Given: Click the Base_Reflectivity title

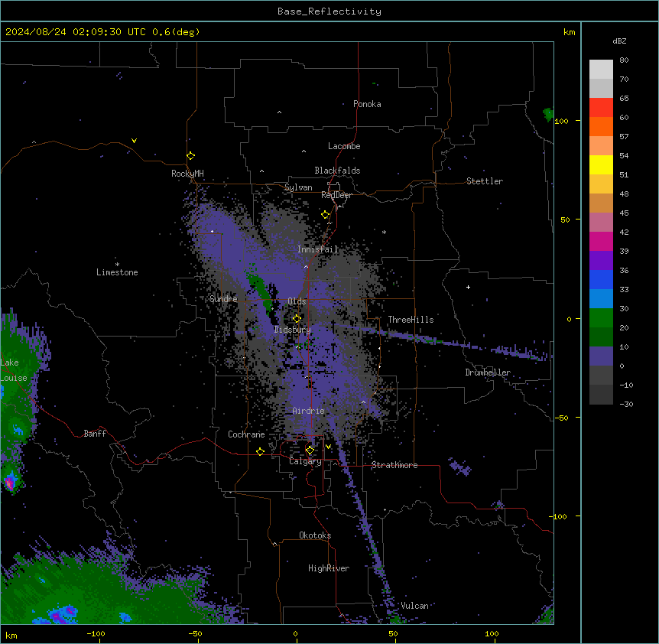Looking at the screenshot, I should click(x=329, y=11).
